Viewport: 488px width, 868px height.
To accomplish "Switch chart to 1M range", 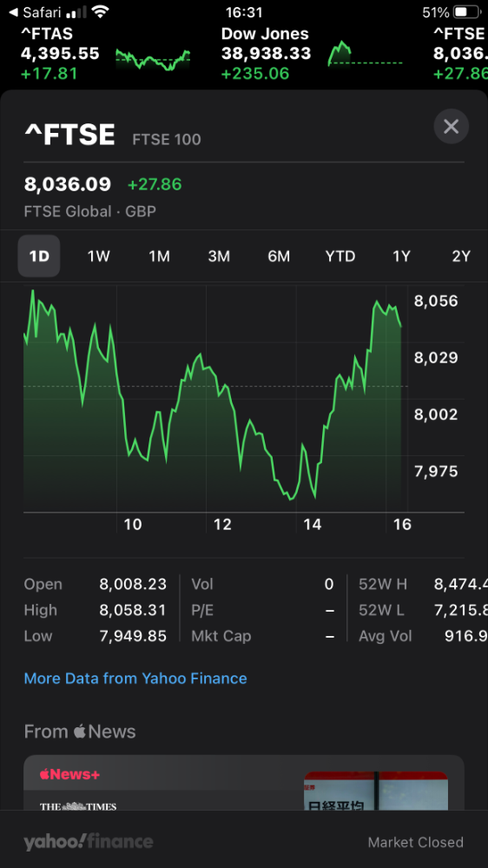I will [159, 256].
